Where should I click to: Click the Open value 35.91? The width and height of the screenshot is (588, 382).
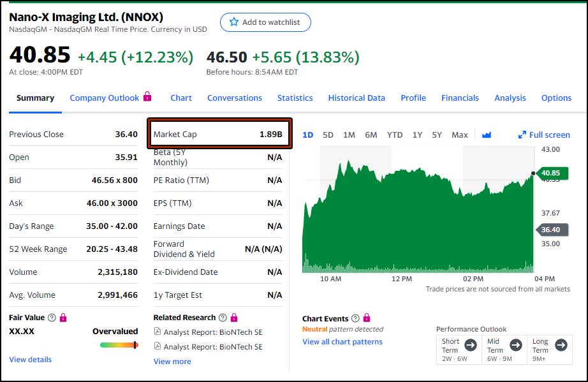pyautogui.click(x=126, y=157)
